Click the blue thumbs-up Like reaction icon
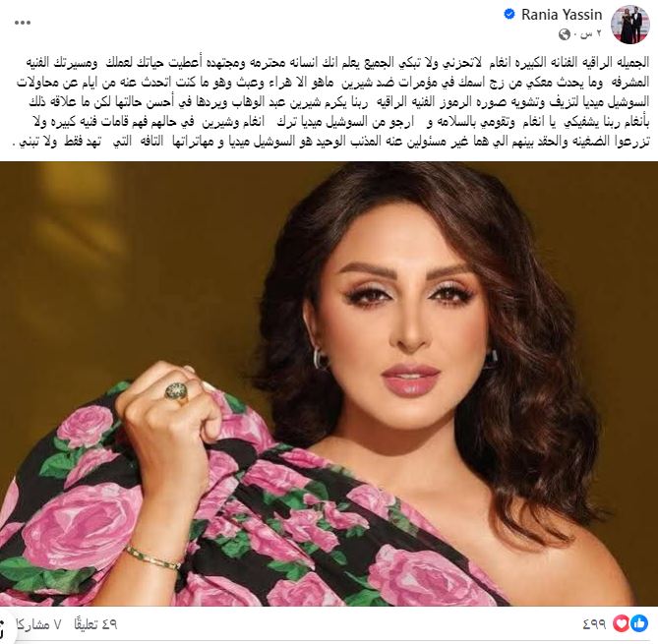This screenshot has width=658, height=644. [639, 624]
